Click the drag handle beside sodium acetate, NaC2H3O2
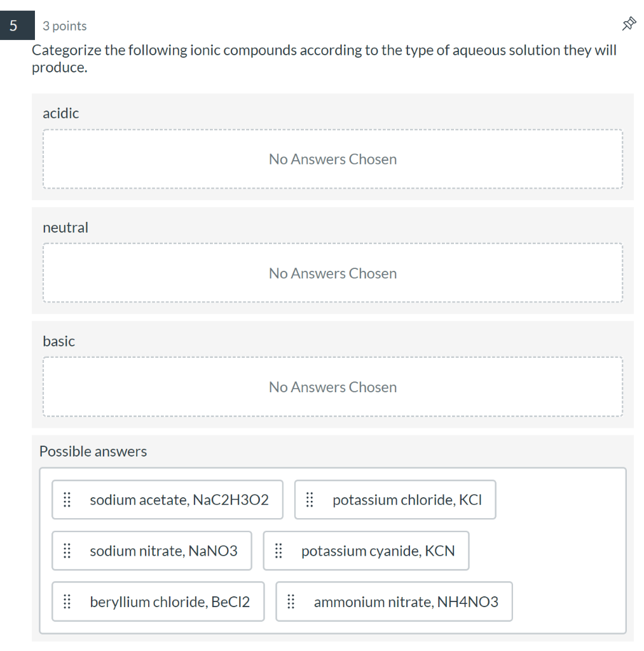The height and width of the screenshot is (651, 644). pyautogui.click(x=67, y=500)
